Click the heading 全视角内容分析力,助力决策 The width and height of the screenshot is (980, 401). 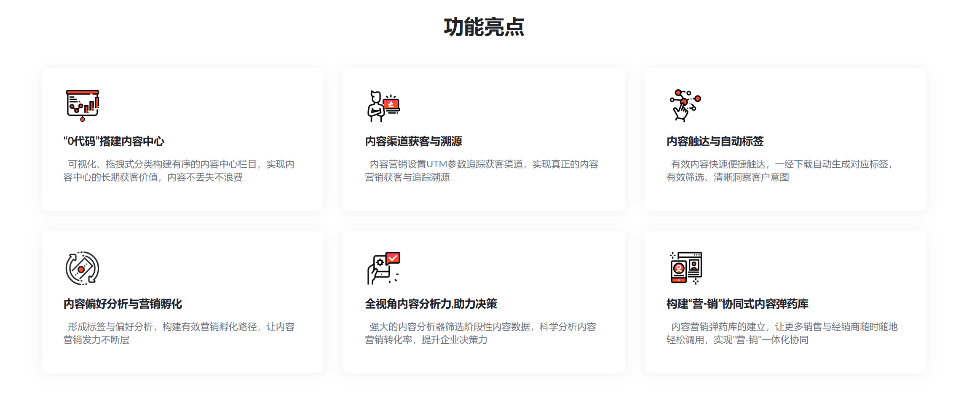[x=431, y=304]
